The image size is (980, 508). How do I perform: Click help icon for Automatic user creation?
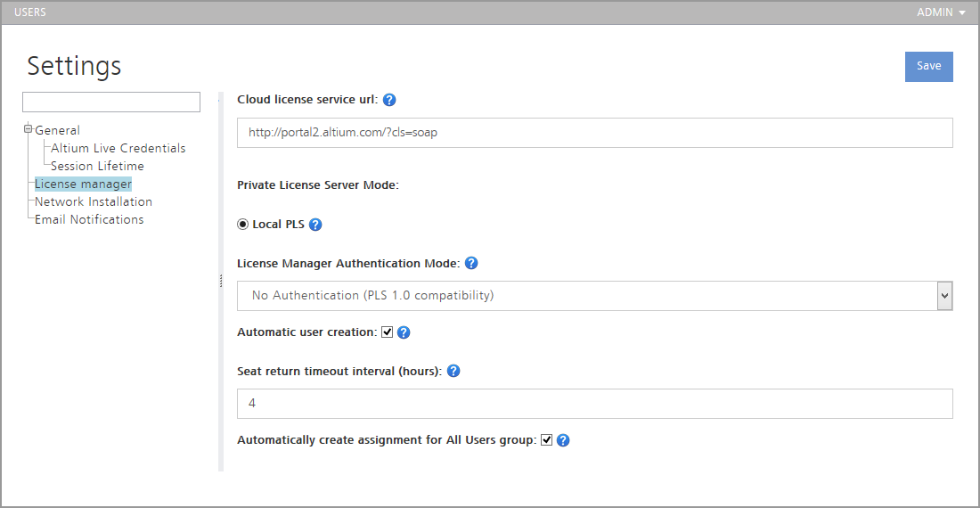coord(404,332)
